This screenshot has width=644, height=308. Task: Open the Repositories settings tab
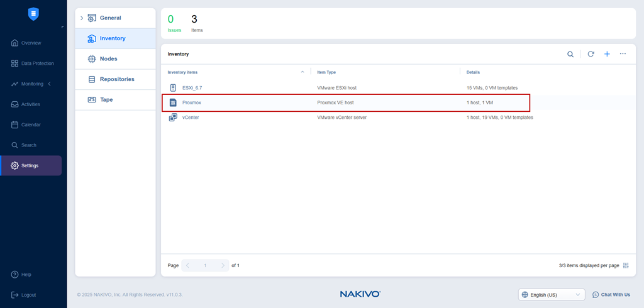[x=116, y=79]
